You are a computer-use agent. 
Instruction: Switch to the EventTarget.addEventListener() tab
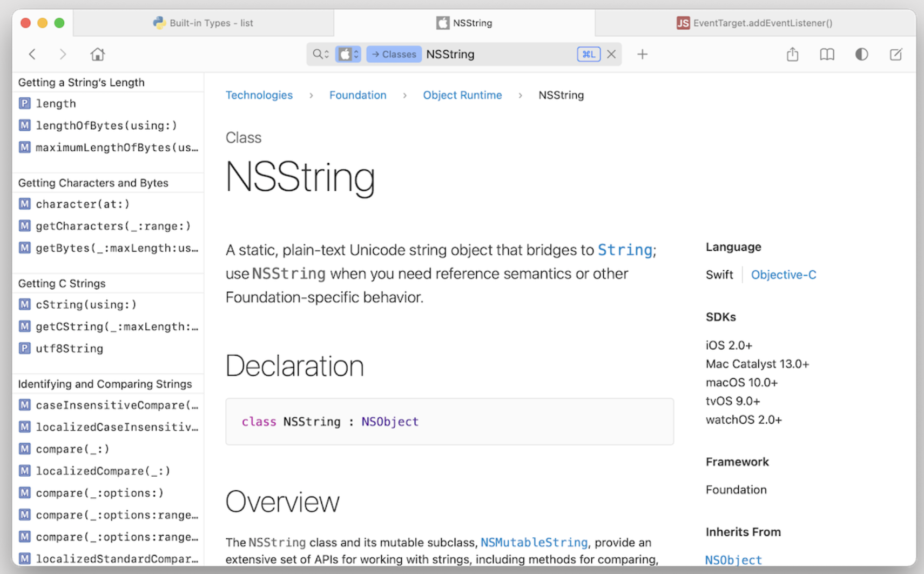point(755,23)
